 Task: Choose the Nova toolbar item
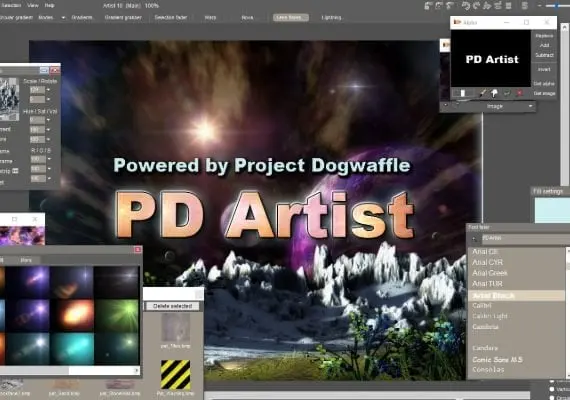[247, 17]
